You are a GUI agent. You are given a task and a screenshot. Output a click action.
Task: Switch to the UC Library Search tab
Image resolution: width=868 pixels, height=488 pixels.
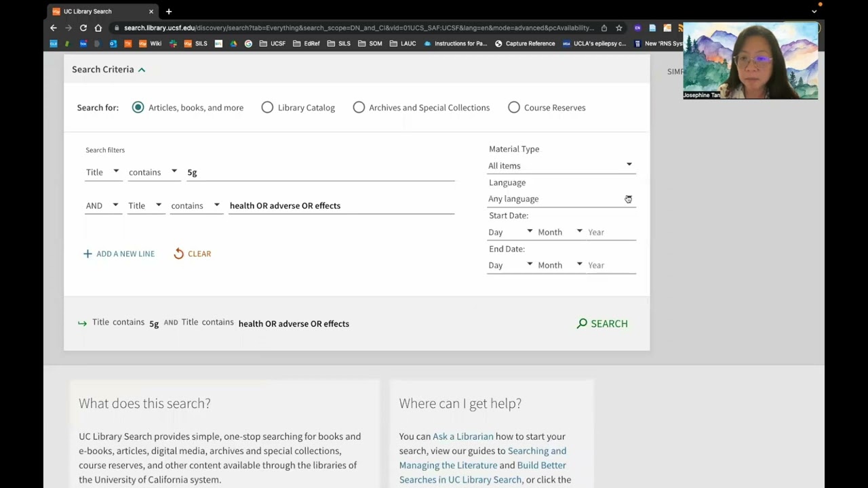[102, 12]
